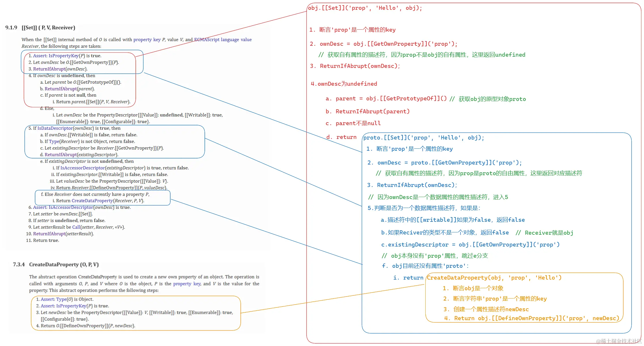The width and height of the screenshot is (644, 346).
Task: Click the 'property key' link in [[Set]] intro
Action: pos(147,40)
